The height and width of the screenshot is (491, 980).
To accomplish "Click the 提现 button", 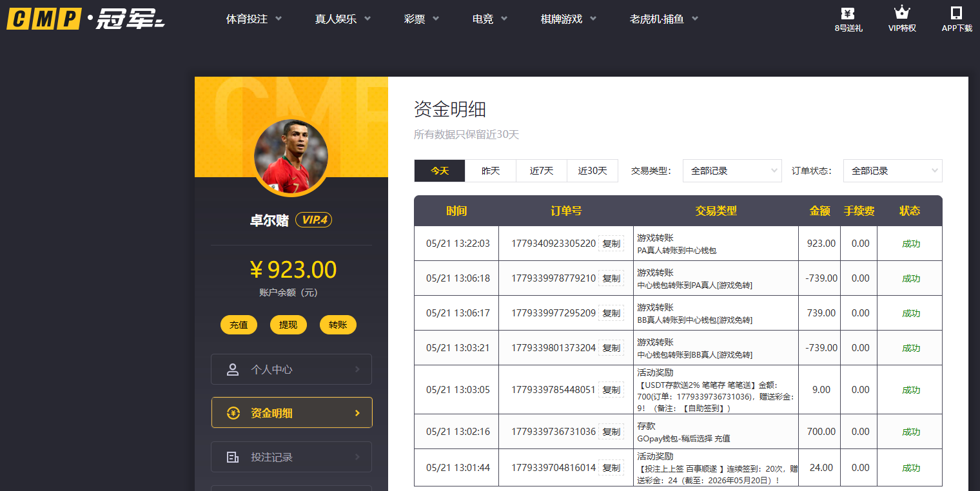I will coord(288,325).
